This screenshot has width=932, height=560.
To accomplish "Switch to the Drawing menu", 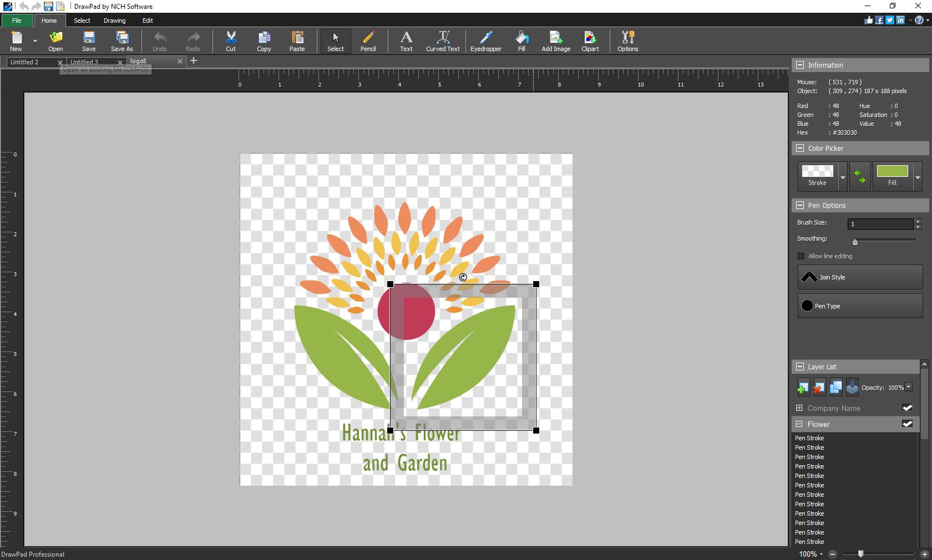I will tap(114, 21).
